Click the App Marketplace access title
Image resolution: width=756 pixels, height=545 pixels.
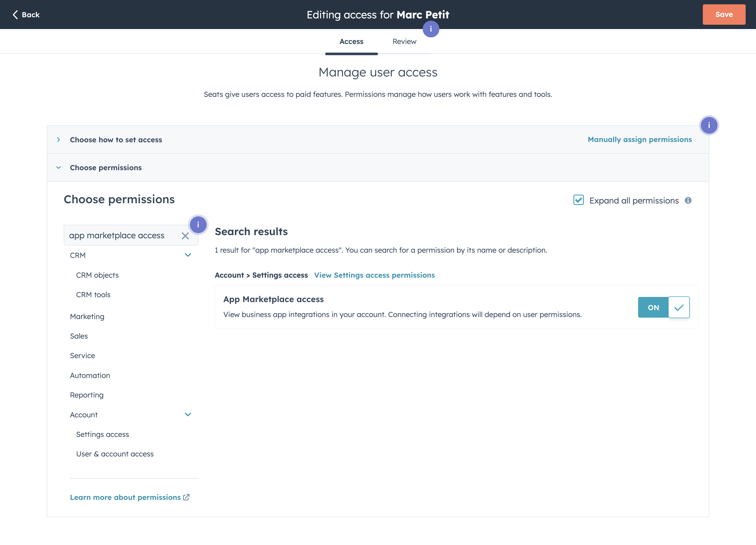point(273,299)
